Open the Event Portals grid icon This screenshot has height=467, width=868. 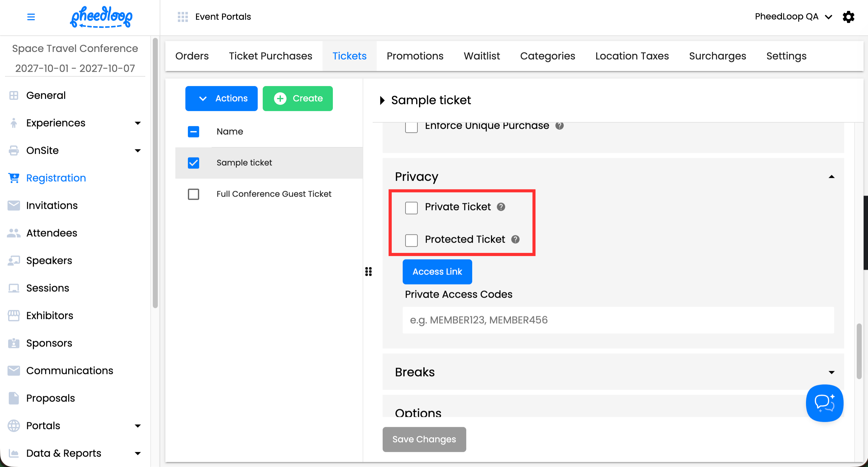coord(183,17)
